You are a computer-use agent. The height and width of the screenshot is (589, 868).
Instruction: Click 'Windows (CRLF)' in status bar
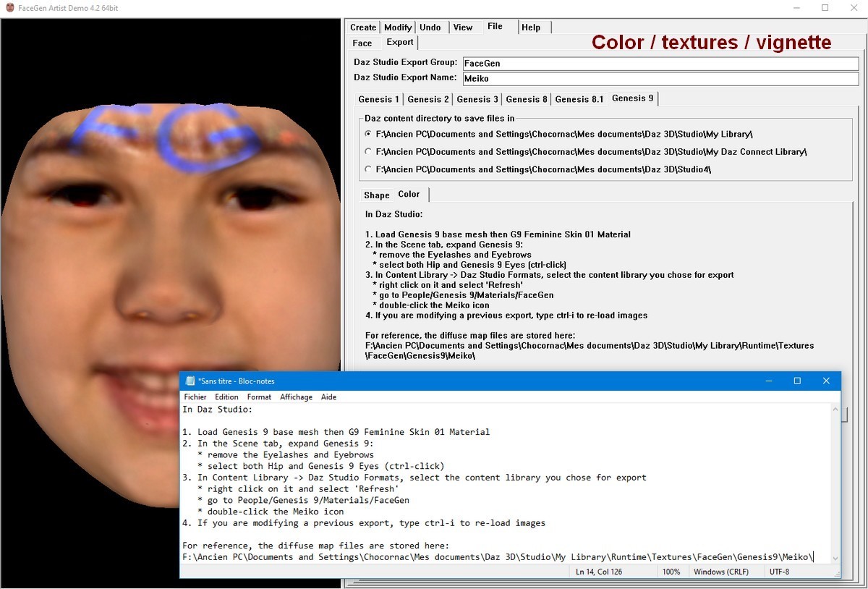click(721, 572)
